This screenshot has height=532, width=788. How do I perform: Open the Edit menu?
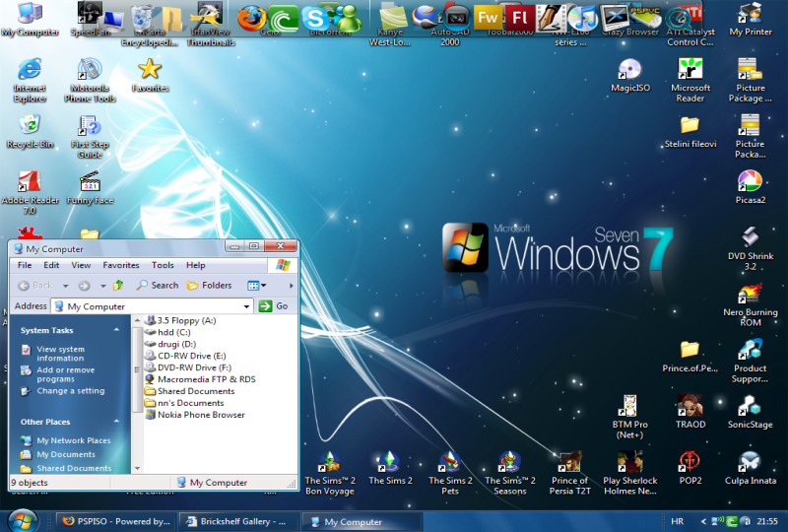(x=51, y=265)
